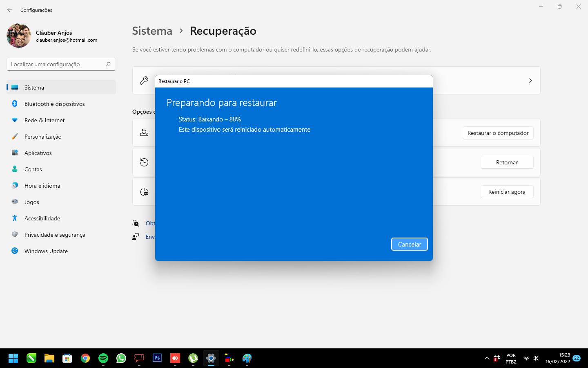
Task: Cancel the PC restore download
Action: [409, 244]
